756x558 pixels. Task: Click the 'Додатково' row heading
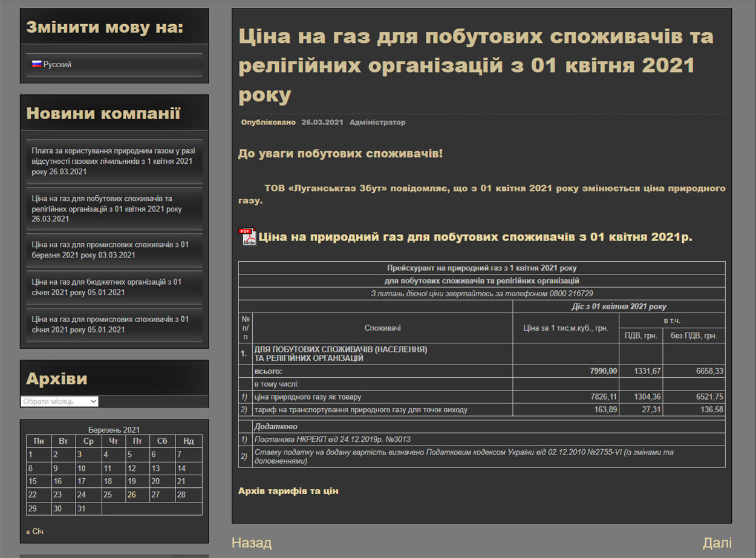(x=275, y=427)
